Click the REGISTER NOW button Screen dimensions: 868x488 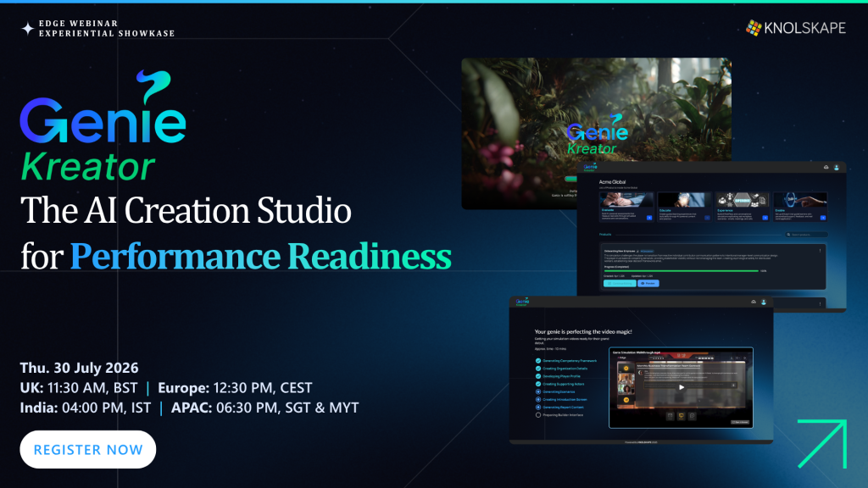pos(88,449)
